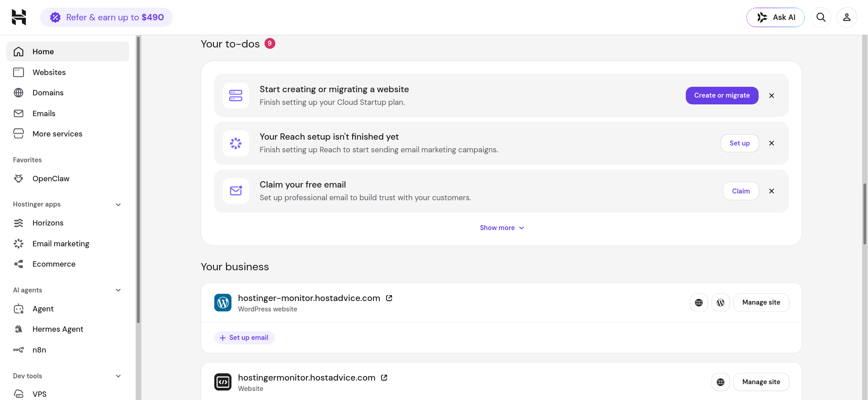Click Create or migrate button
This screenshot has width=868, height=400.
click(x=722, y=95)
